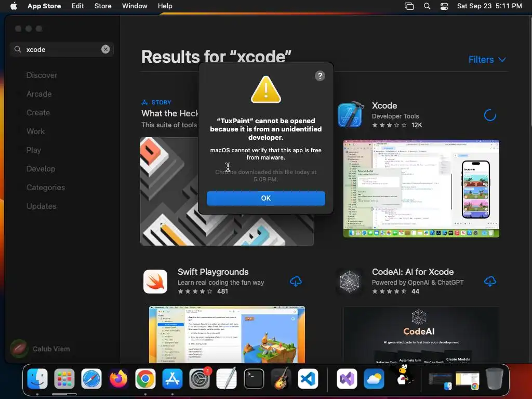Open the weather cloud app in Dock
The image size is (532, 399).
click(x=374, y=379)
